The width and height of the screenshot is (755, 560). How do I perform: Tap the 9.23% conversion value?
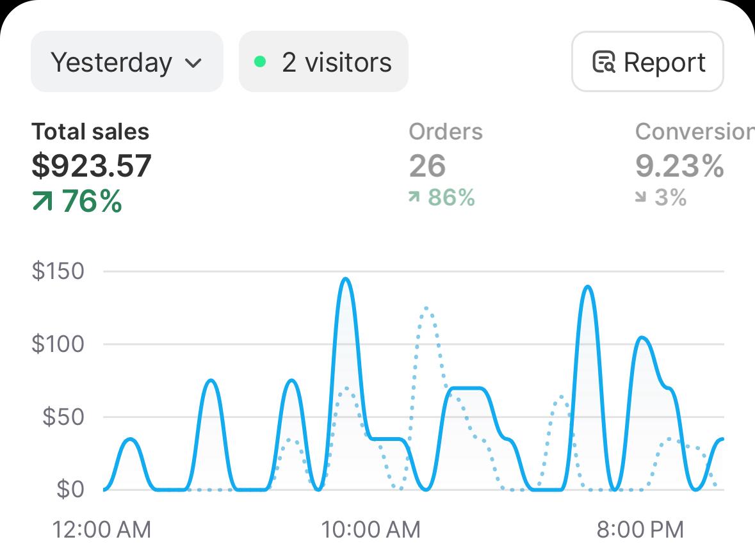pyautogui.click(x=679, y=166)
